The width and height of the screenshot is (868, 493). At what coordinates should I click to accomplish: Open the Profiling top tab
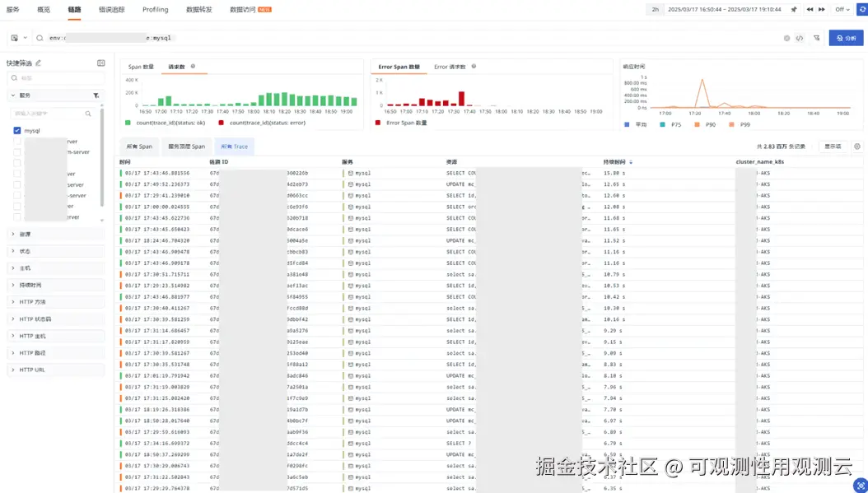[x=155, y=9]
